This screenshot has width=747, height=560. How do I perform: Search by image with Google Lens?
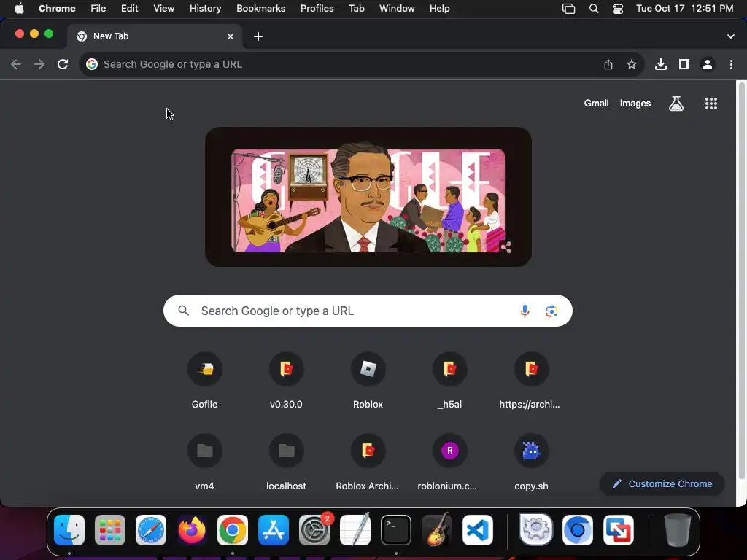(551, 311)
